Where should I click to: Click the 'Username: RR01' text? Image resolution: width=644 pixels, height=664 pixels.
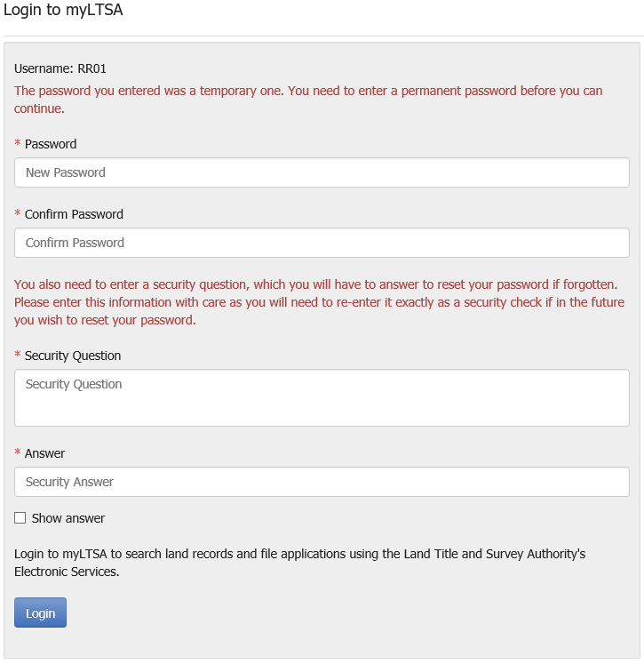tap(60, 68)
